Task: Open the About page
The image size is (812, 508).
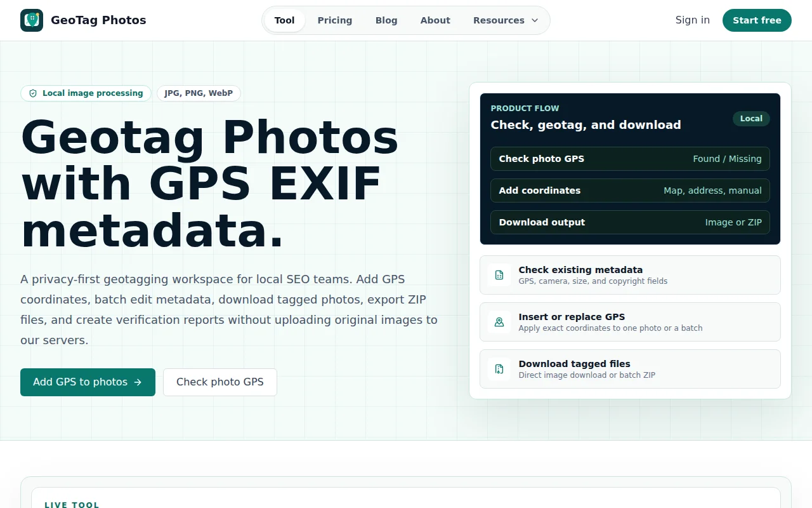Action: [435, 20]
